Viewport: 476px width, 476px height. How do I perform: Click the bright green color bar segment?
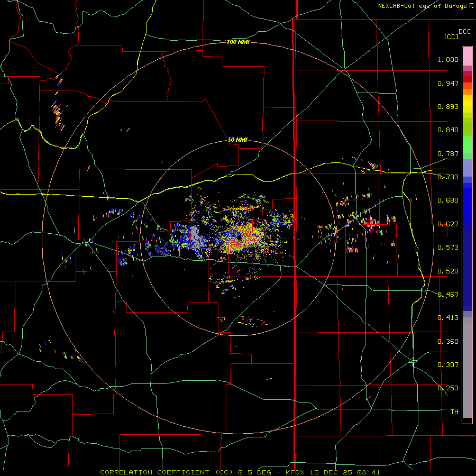point(467,144)
